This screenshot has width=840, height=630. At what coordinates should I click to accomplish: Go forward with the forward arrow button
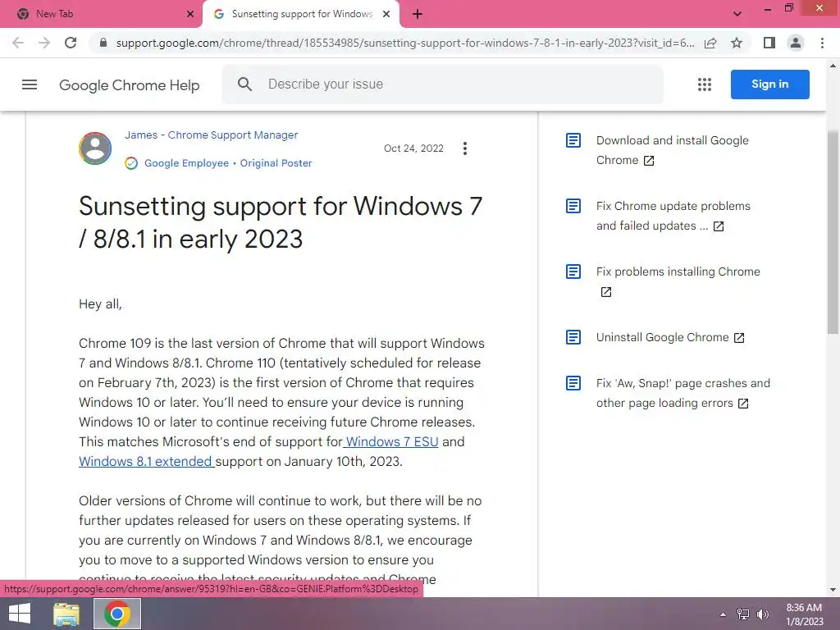tap(44, 43)
